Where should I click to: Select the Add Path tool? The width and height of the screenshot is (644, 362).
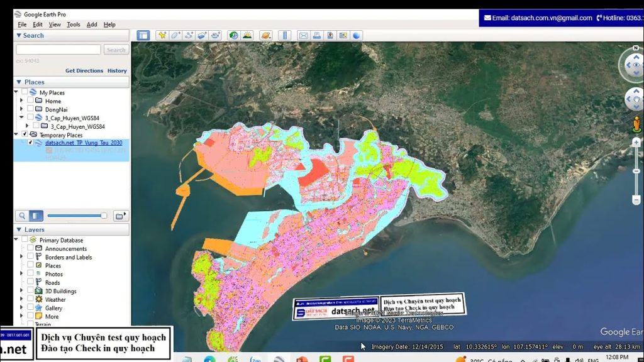click(x=189, y=36)
